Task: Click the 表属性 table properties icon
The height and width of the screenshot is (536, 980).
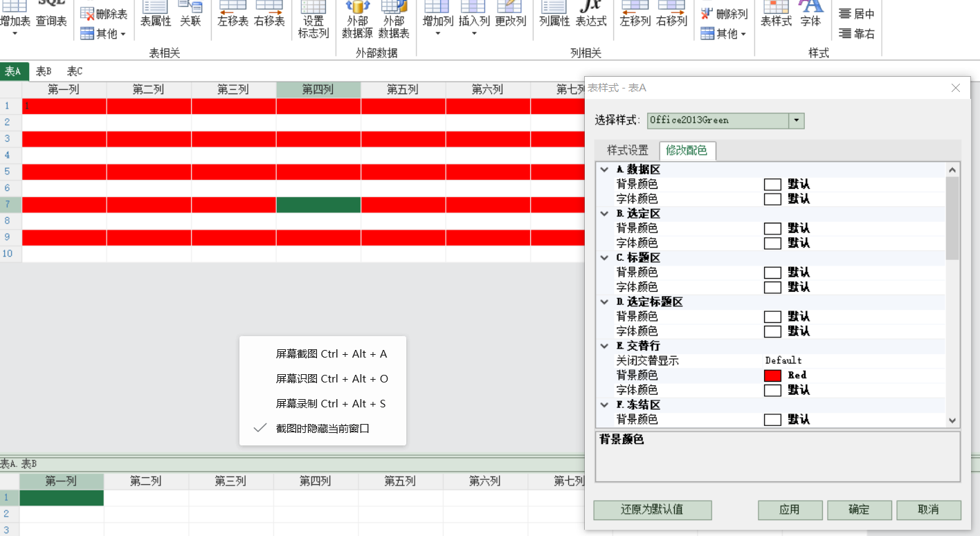Action: (156, 14)
